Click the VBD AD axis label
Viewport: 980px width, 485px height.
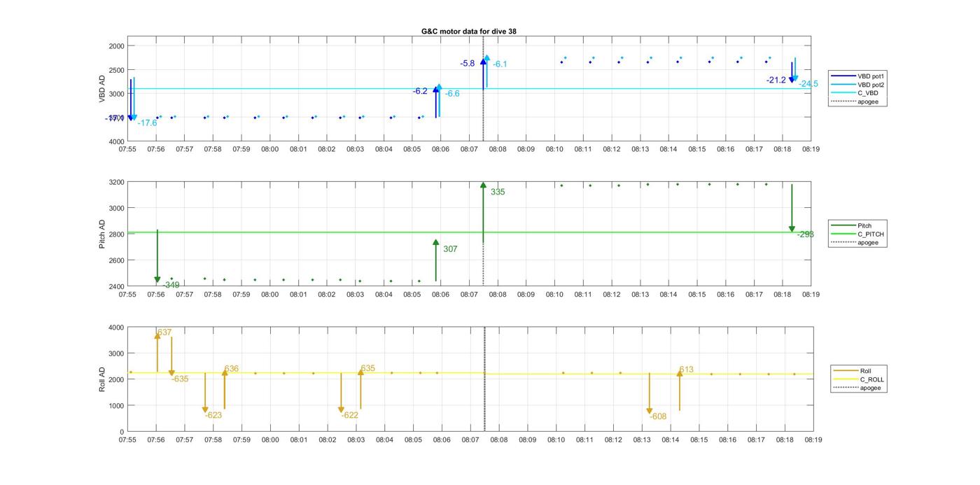[102, 89]
